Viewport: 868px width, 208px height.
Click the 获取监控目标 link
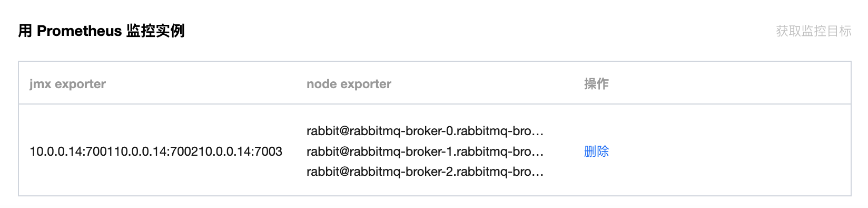[x=813, y=31]
